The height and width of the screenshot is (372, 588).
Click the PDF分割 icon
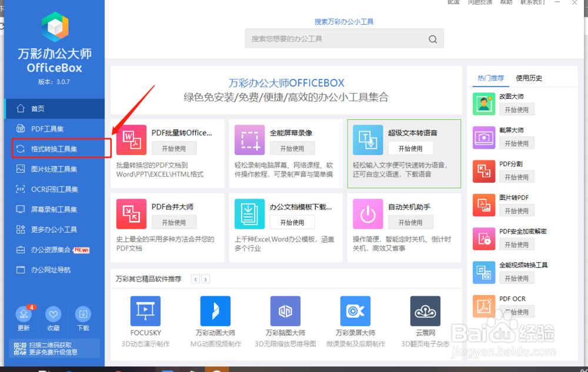(484, 171)
